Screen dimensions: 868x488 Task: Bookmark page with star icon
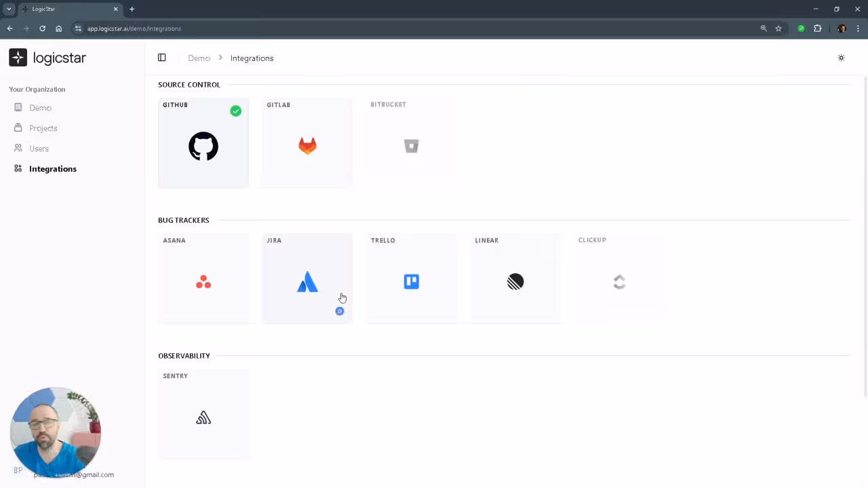[x=778, y=28]
